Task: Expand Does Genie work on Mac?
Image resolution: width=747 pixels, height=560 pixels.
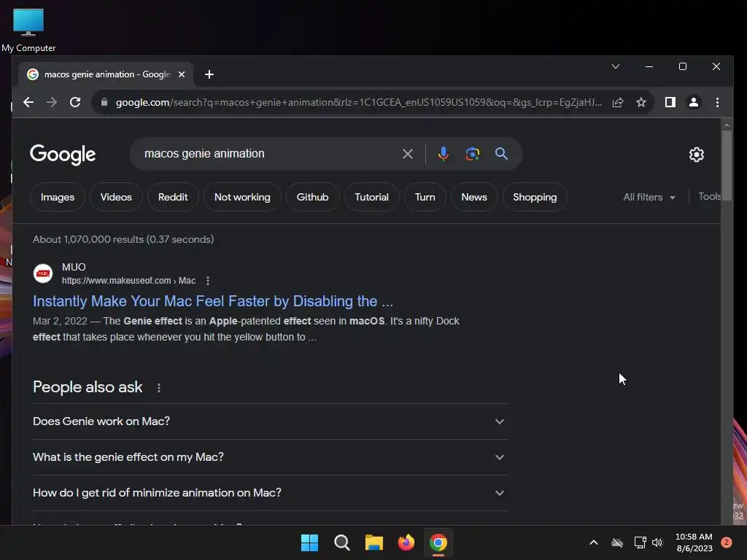Action: [x=270, y=421]
